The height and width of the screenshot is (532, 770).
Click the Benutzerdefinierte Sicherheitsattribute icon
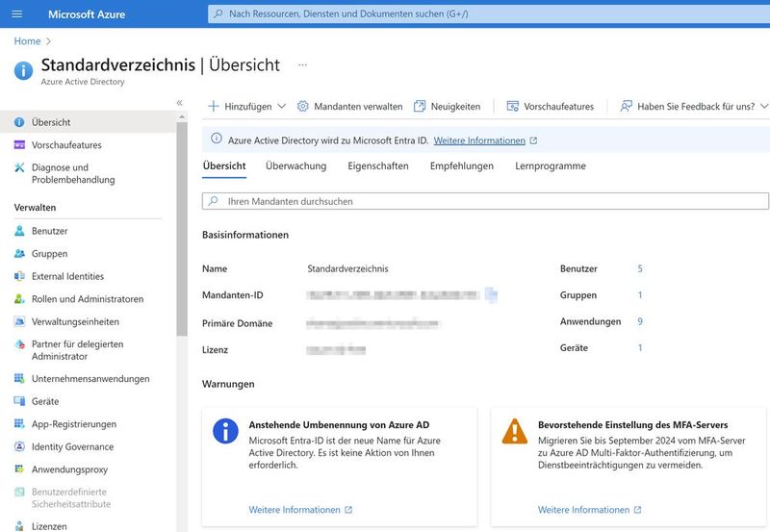[19, 492]
